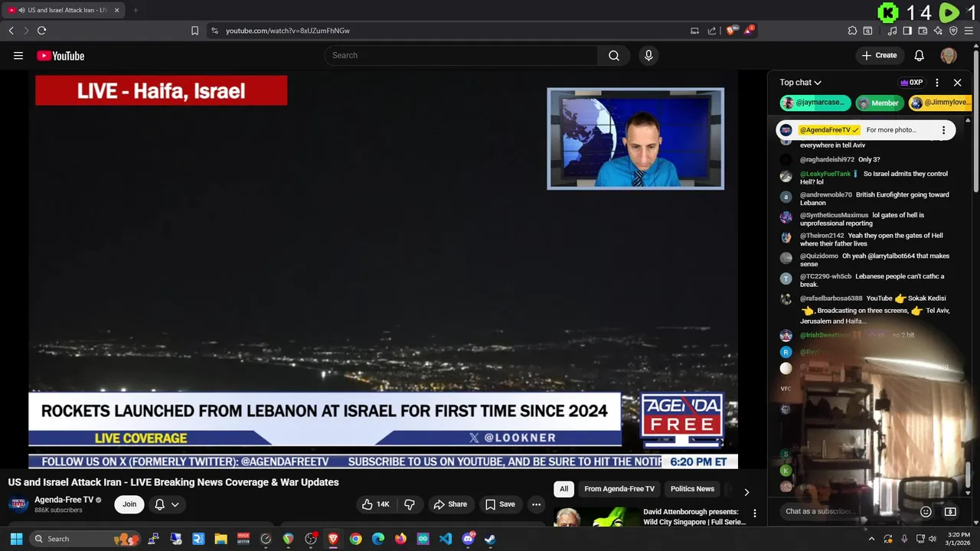Open Brave Wallet icon

923,31
